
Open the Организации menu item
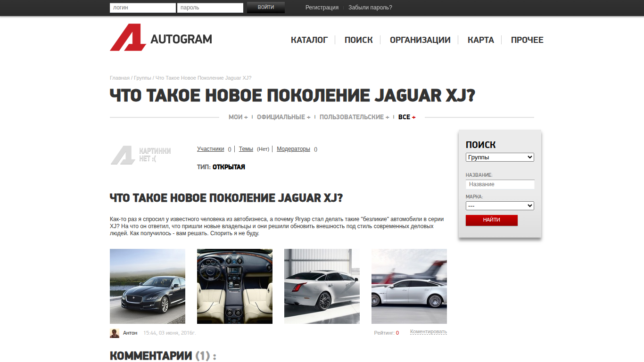(x=420, y=40)
